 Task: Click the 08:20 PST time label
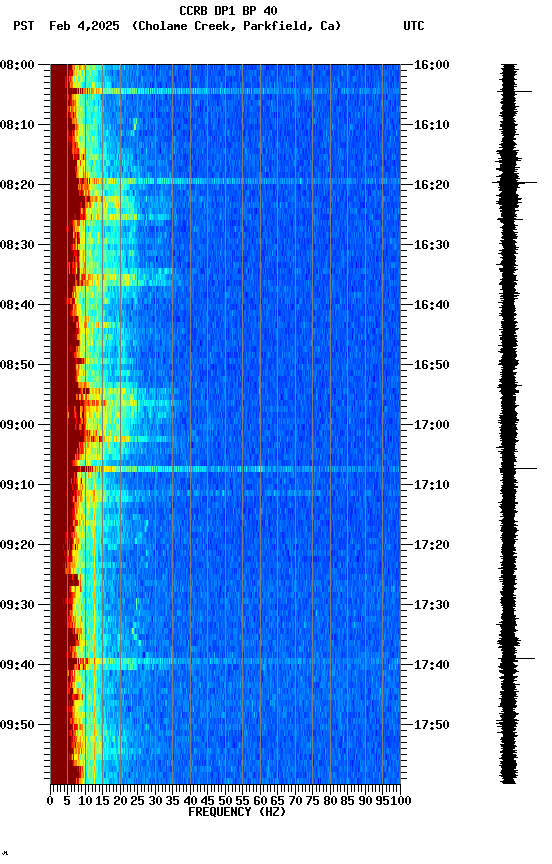(17, 185)
